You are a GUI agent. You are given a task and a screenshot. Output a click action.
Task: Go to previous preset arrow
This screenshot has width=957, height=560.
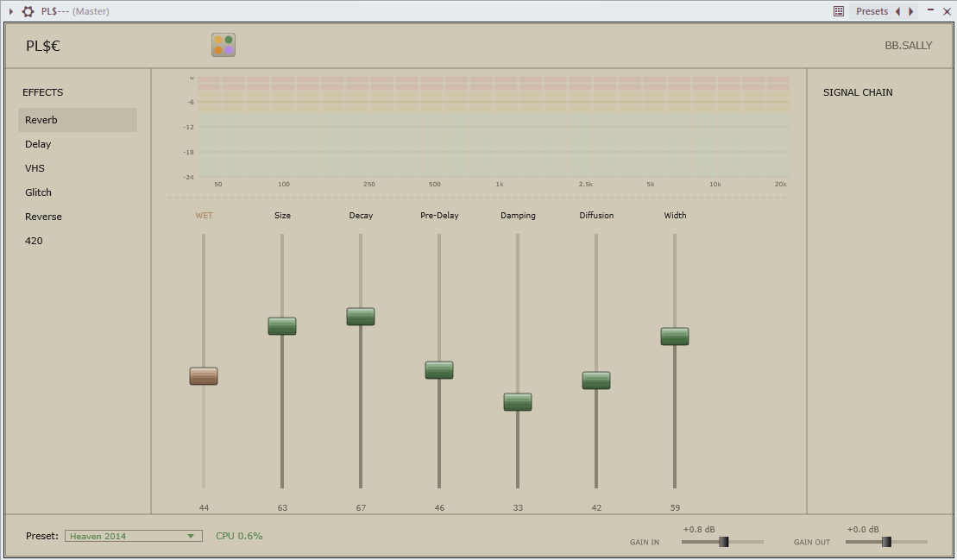pos(897,11)
